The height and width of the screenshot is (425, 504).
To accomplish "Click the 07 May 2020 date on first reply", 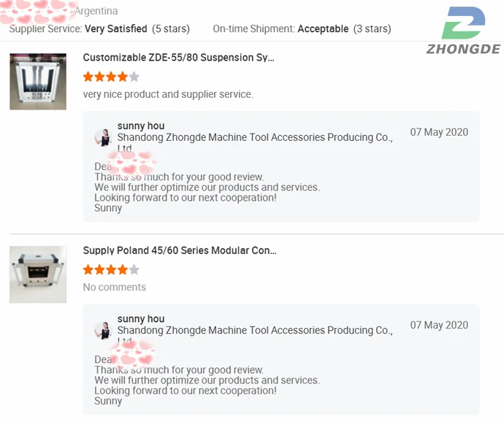I will [439, 132].
